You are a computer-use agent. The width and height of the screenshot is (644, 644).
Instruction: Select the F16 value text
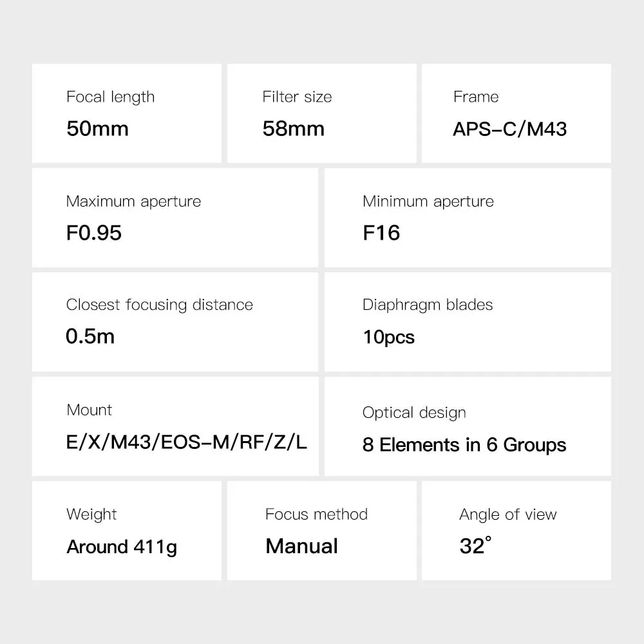tap(381, 232)
